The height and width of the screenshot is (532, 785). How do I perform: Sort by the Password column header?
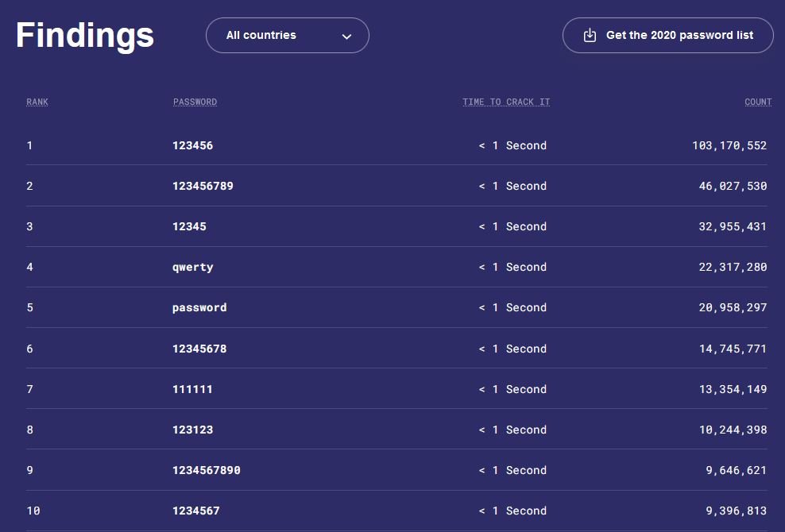click(x=195, y=102)
